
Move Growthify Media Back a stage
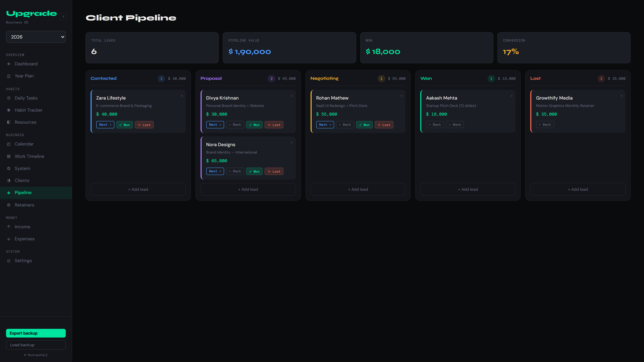(x=545, y=125)
